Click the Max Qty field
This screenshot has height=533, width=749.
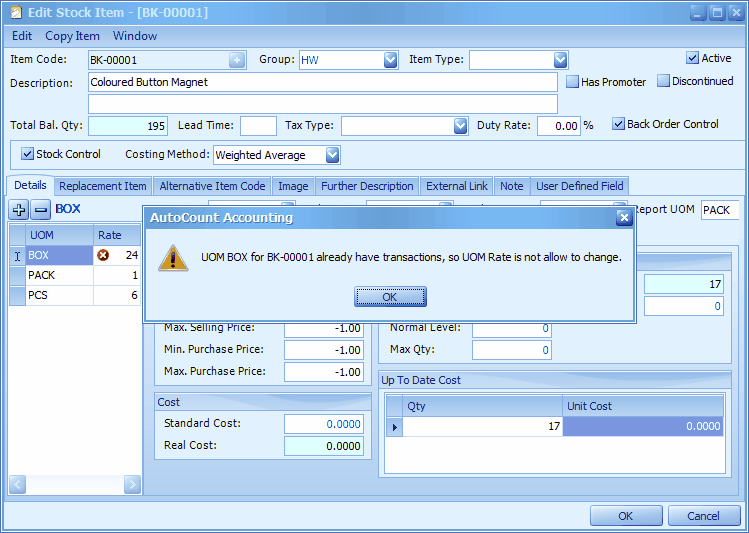(x=512, y=350)
